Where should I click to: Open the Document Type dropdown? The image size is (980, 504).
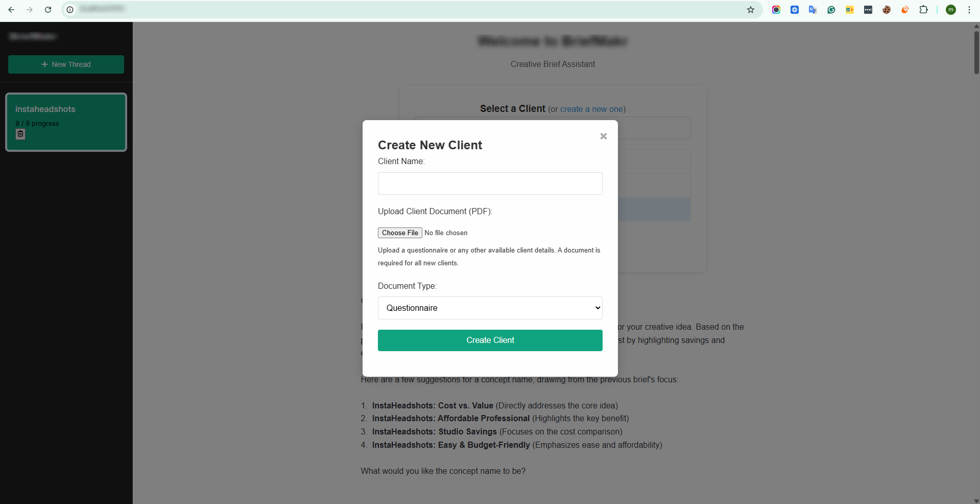coord(490,308)
